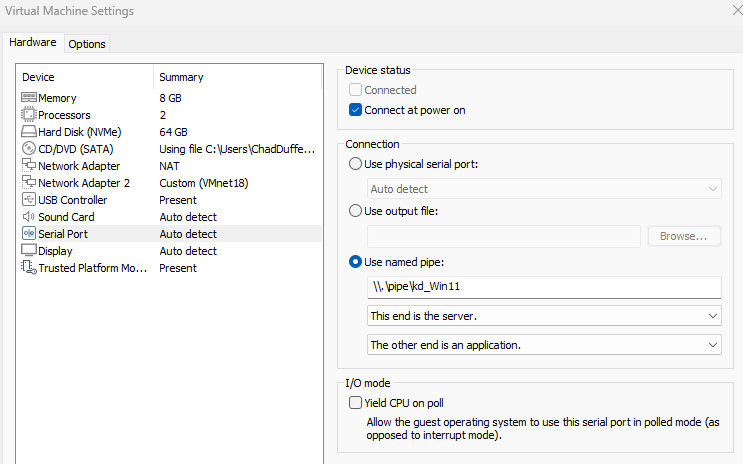The image size is (743, 464).
Task: Select the Serial Port label
Action: [63, 234]
